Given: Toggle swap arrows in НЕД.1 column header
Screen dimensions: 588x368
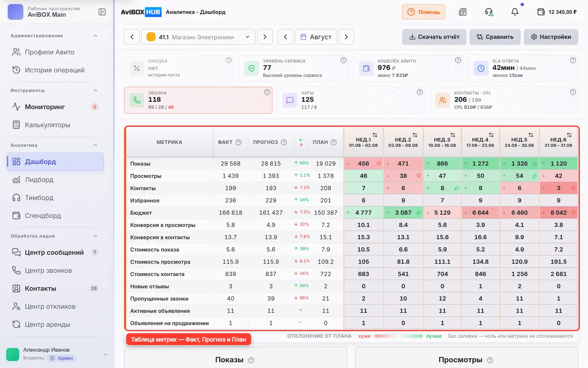Looking at the screenshot, I should tap(375, 135).
